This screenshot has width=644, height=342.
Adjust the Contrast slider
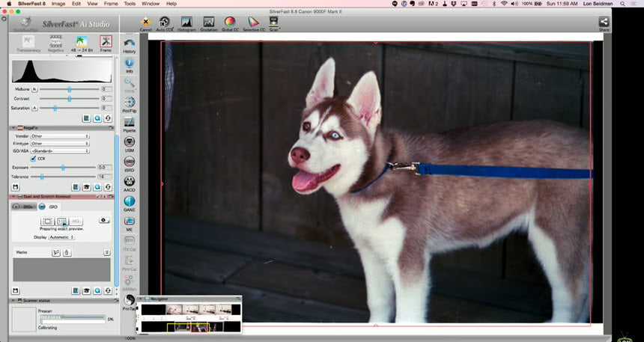coord(70,99)
